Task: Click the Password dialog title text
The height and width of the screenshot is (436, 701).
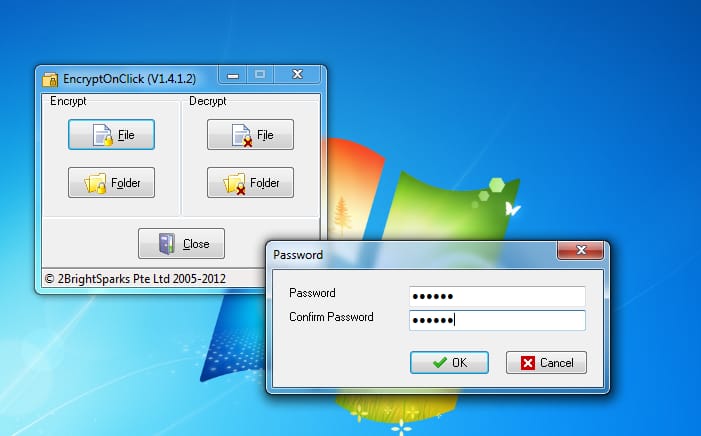Action: click(298, 255)
